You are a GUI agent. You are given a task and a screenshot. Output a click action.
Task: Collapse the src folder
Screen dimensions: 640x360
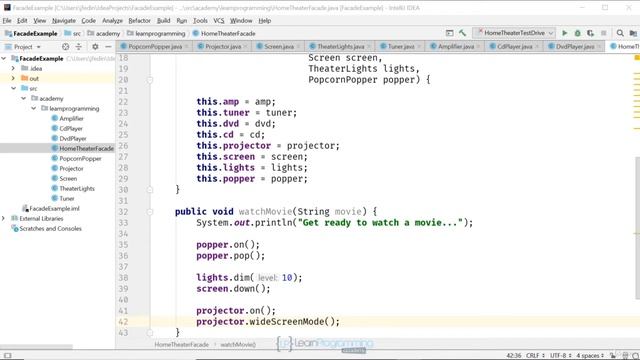(13, 89)
